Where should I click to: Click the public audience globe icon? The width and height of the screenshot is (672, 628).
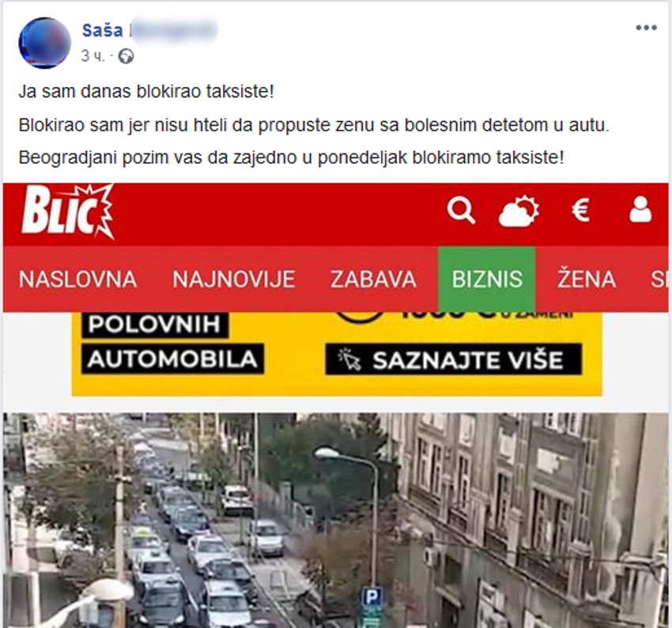coord(126,56)
